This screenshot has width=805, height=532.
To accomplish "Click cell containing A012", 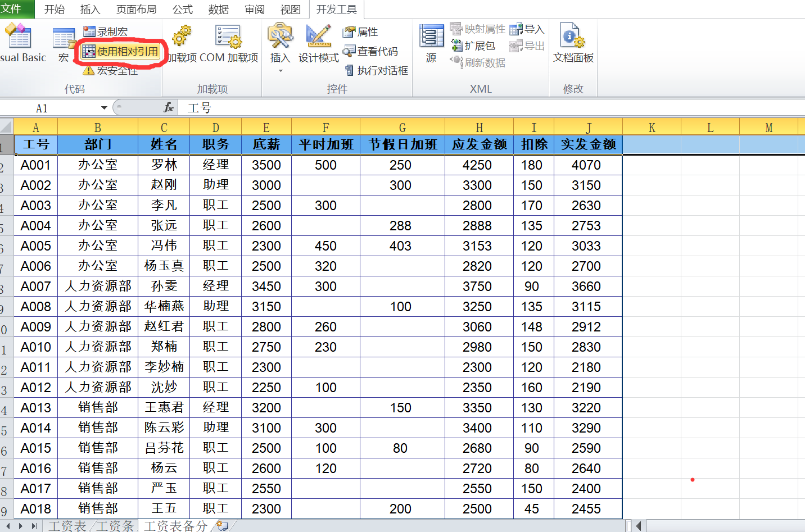I will click(36, 388).
